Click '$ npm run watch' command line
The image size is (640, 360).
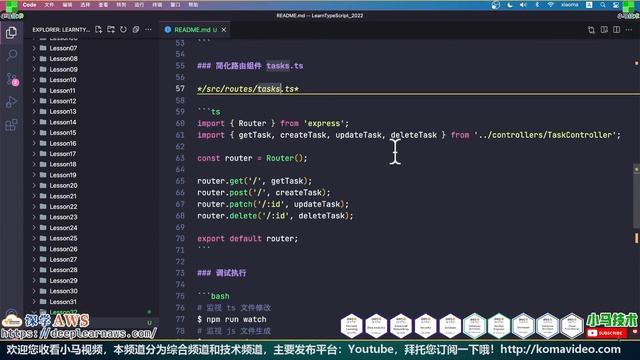232,319
